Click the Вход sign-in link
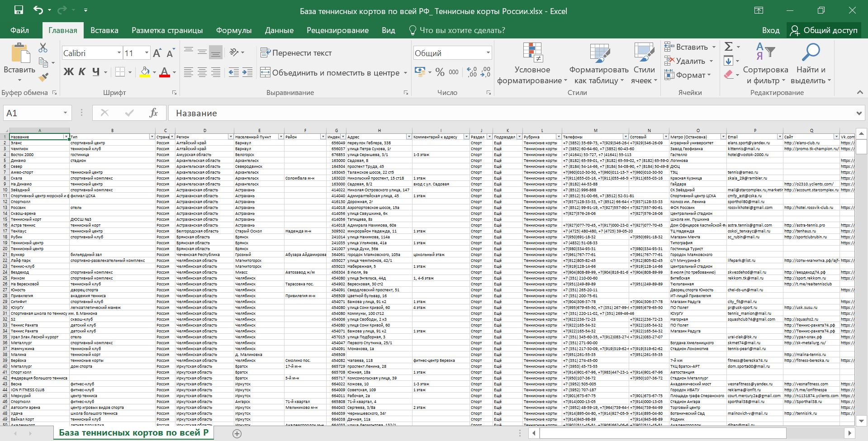Viewport: 868px width, 441px height. [x=770, y=30]
